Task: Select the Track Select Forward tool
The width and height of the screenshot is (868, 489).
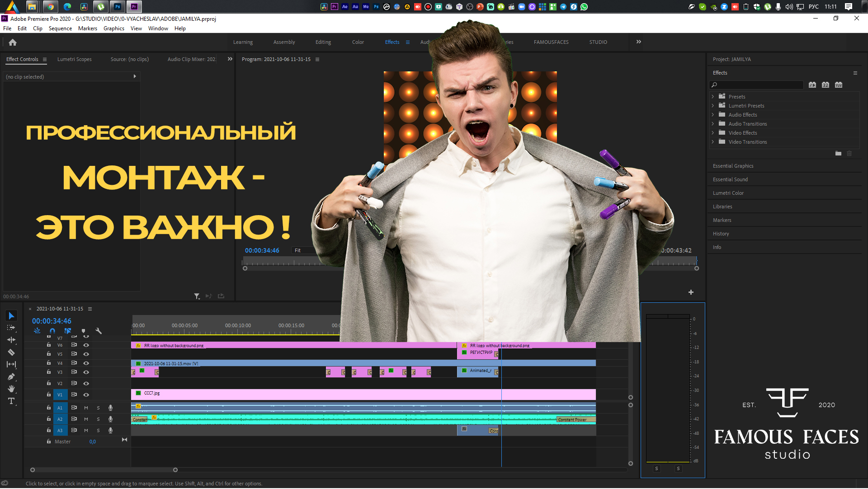Action: coord(11,328)
